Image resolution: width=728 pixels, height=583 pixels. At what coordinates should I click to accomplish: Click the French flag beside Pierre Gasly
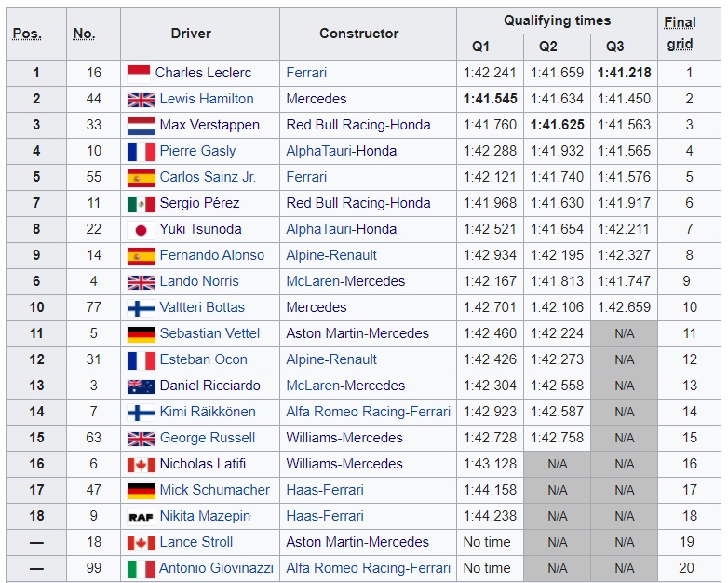pyautogui.click(x=141, y=151)
